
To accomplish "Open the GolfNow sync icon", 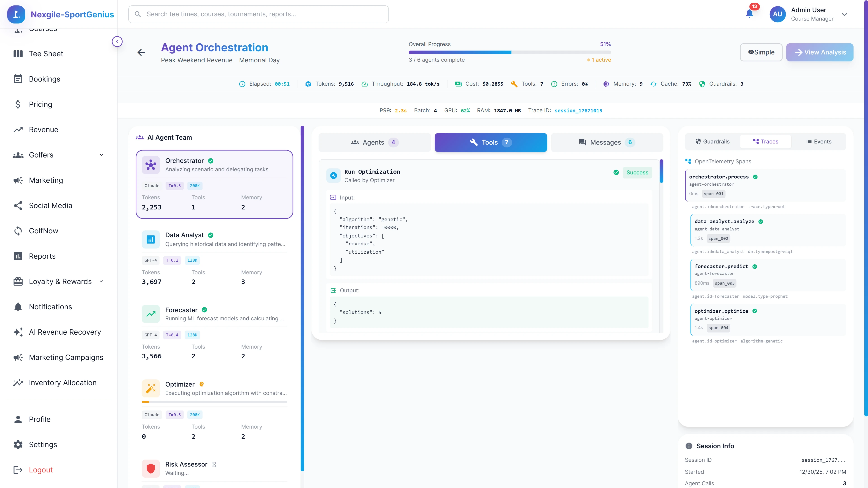I will 18,231.
